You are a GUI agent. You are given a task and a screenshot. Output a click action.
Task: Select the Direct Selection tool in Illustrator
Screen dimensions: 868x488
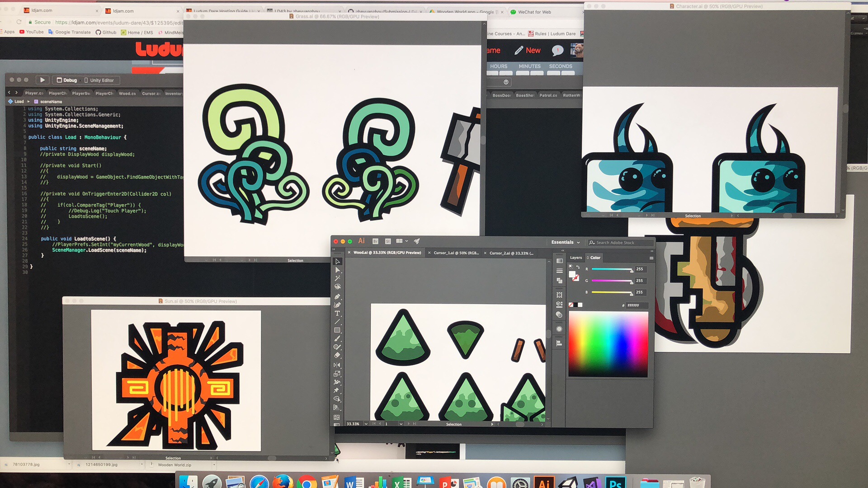click(x=337, y=270)
